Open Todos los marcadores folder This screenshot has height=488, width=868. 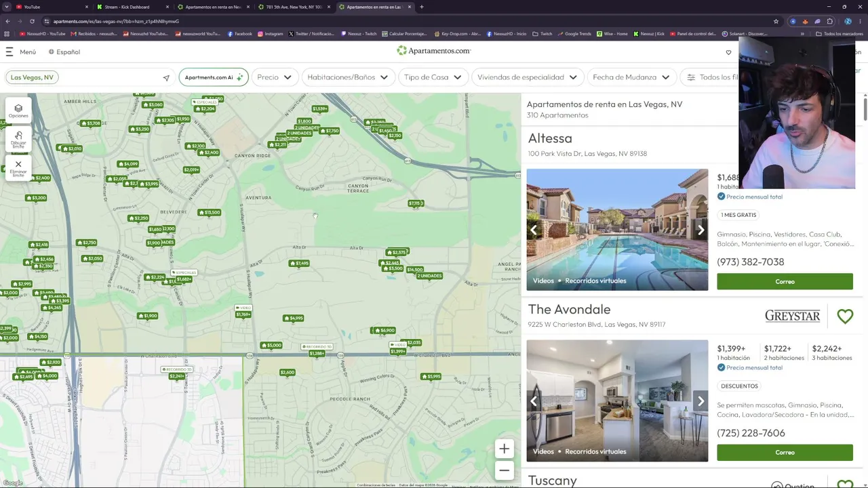coord(840,34)
